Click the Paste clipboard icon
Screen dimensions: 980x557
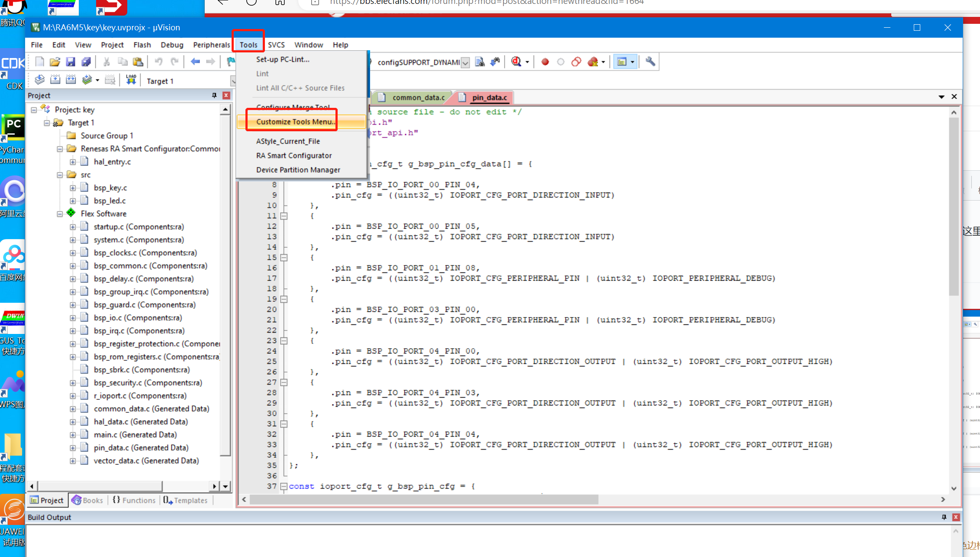(138, 62)
